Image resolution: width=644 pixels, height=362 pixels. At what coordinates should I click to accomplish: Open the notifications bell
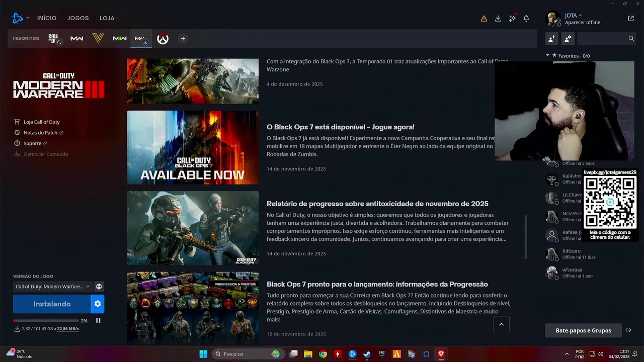(526, 19)
